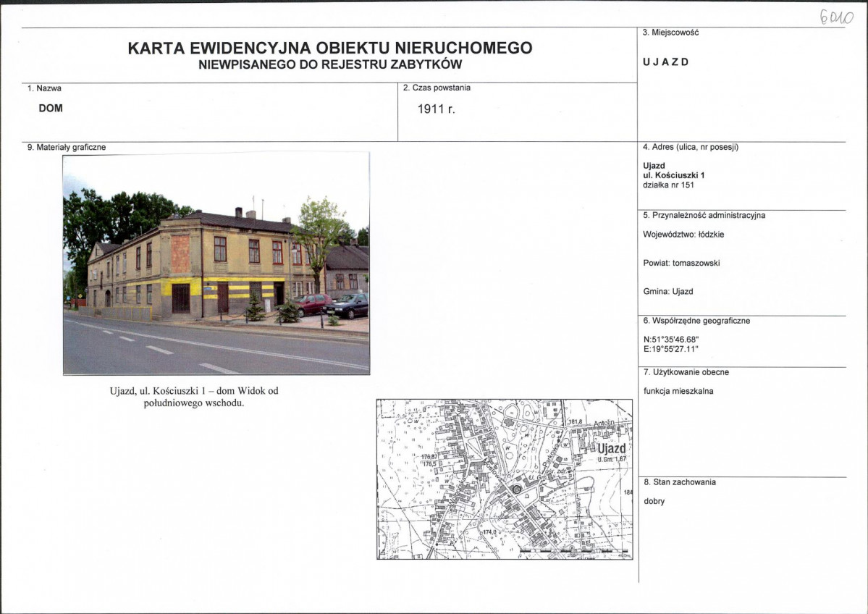The height and width of the screenshot is (614, 868).
Task: Click the "4. Adres (ulica, nr posesji)" label
Action: 691,147
